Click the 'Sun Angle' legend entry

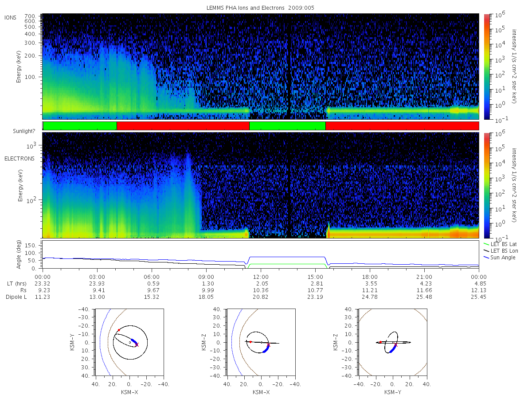pyautogui.click(x=500, y=258)
